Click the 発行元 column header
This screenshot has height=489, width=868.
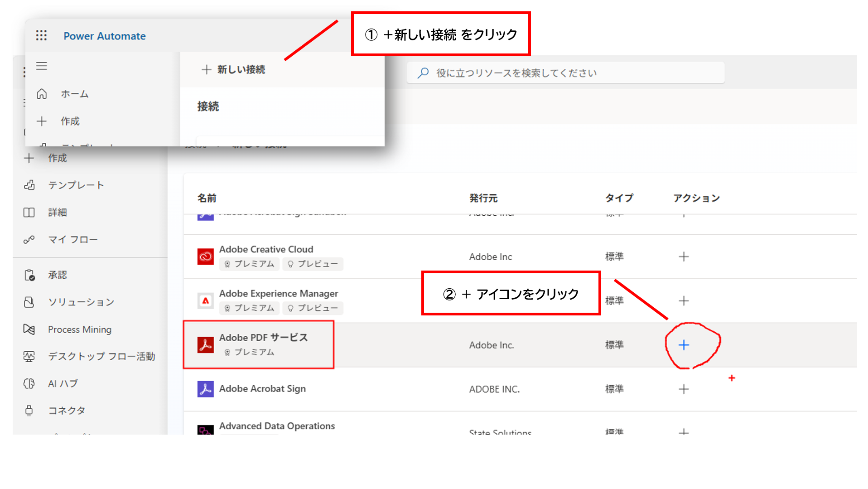point(483,198)
